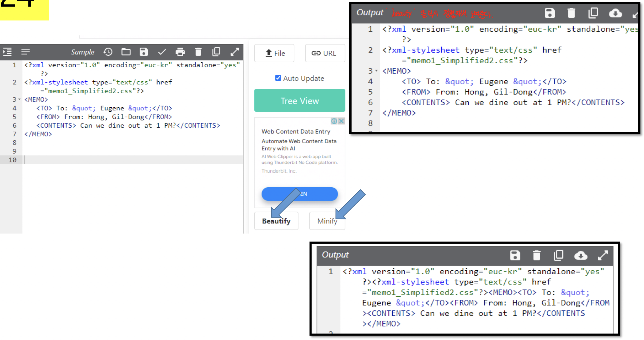Switch to the URL input tab
Screen dimensions: 644x340
[x=325, y=53]
